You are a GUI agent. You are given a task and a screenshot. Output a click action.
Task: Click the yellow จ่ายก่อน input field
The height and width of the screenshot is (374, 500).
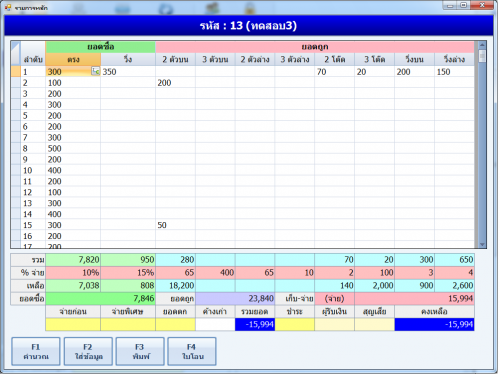click(73, 325)
